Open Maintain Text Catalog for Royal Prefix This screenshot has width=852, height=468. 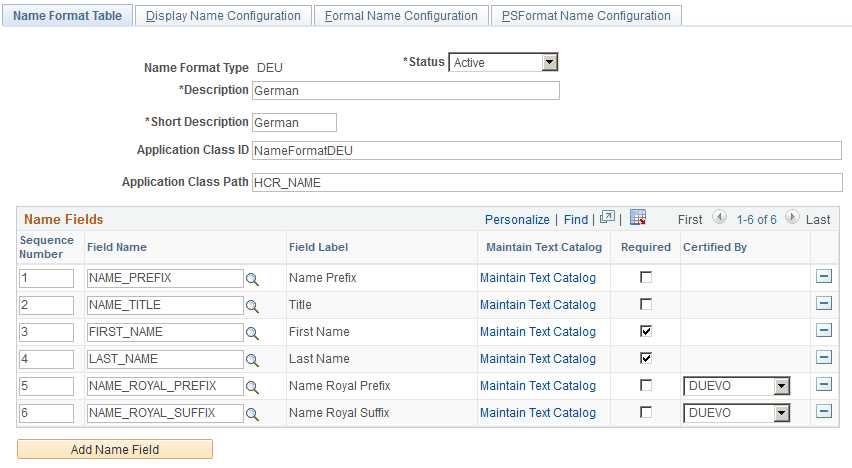pyautogui.click(x=537, y=386)
